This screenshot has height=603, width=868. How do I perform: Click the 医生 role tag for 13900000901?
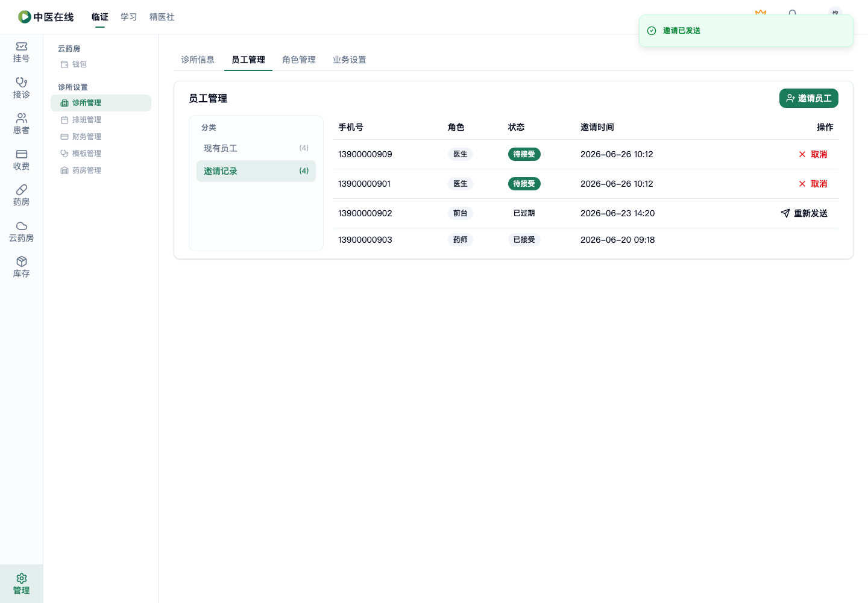point(461,184)
